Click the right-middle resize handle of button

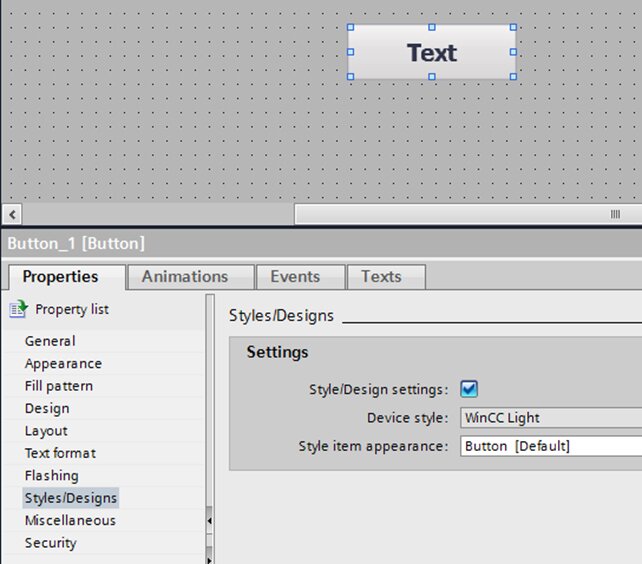pos(513,52)
